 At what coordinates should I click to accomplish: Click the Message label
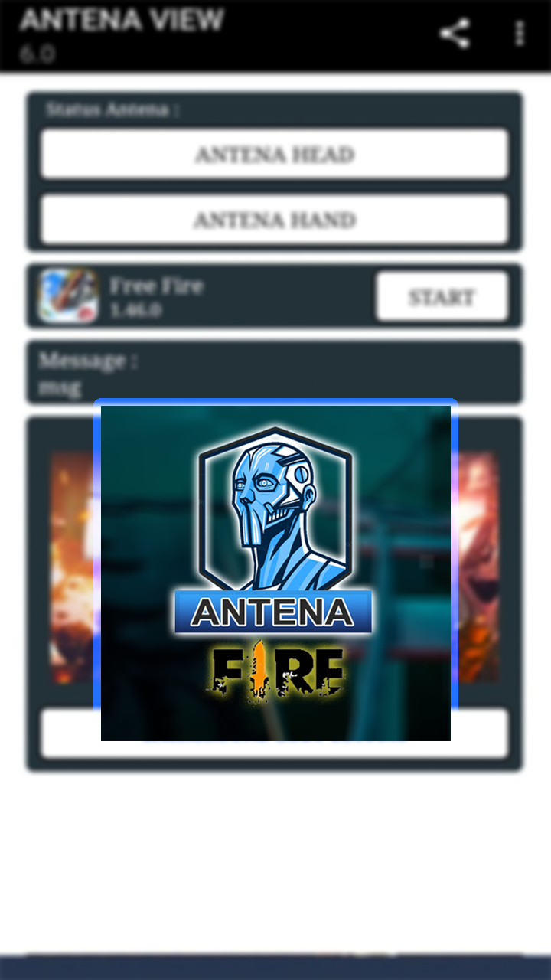tap(88, 360)
